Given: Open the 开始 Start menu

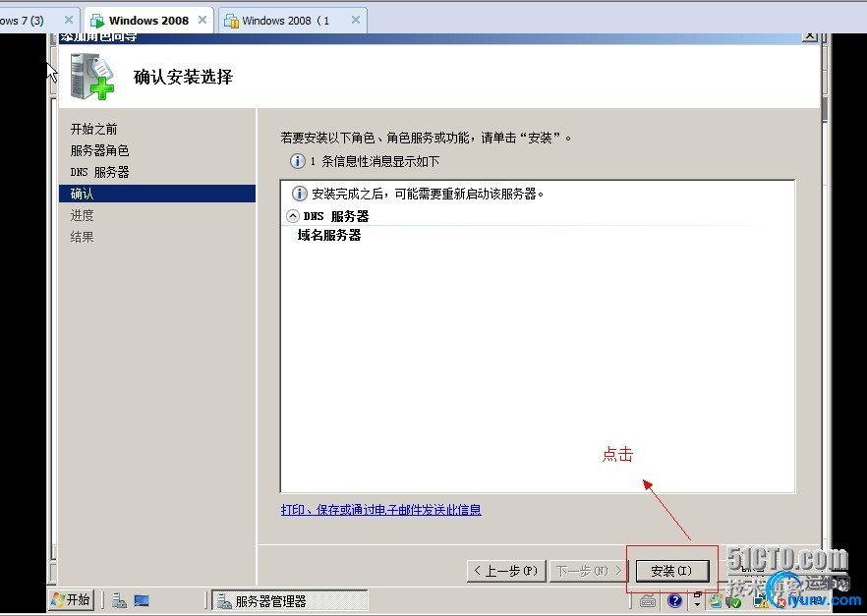Looking at the screenshot, I should click(71, 600).
